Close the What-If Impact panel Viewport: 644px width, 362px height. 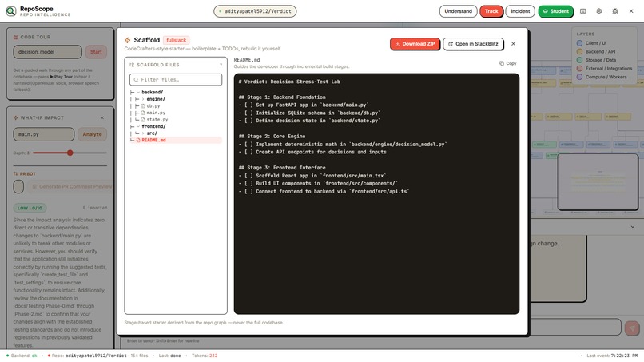[102, 118]
